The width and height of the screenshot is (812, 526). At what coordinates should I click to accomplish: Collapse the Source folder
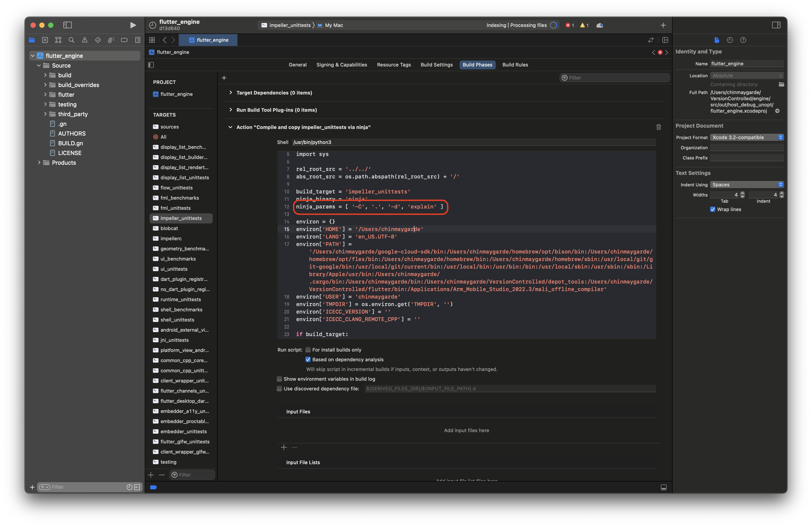point(39,65)
